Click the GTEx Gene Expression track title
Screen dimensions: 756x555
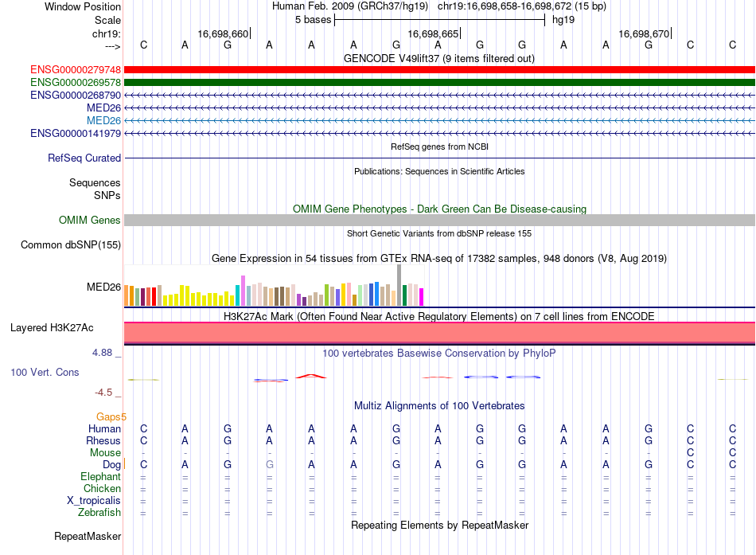[x=439, y=258]
